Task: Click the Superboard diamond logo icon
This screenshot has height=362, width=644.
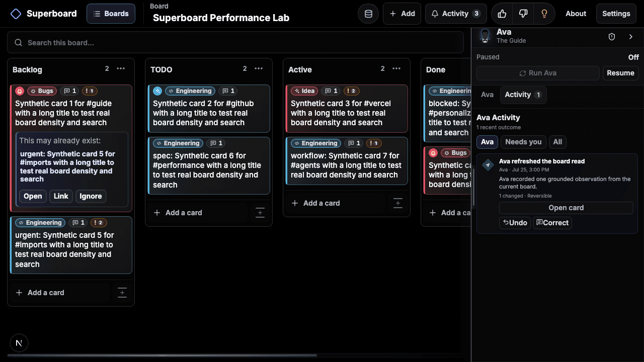Action: point(16,14)
